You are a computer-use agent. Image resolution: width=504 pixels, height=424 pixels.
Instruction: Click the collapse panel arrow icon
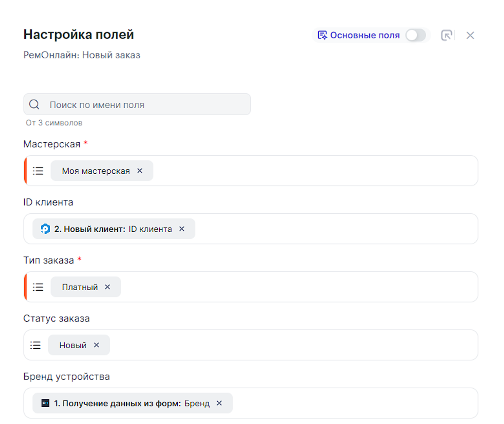coord(446,35)
